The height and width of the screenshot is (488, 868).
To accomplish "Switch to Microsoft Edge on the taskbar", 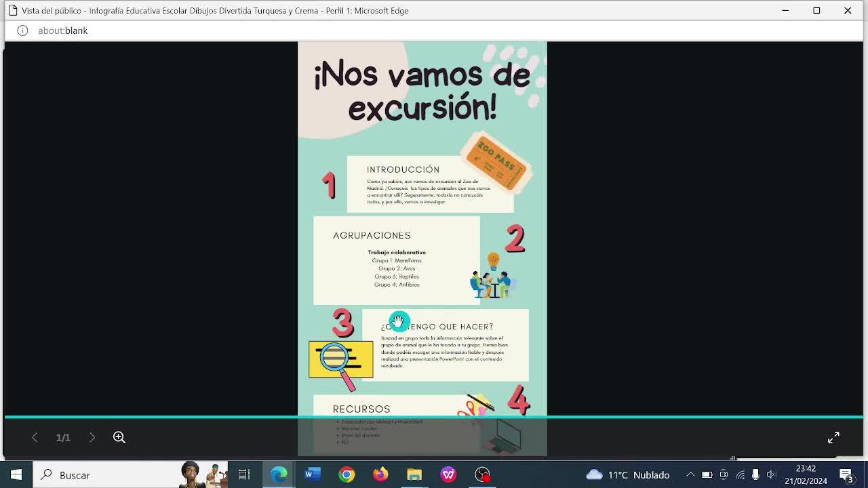I will click(x=279, y=474).
